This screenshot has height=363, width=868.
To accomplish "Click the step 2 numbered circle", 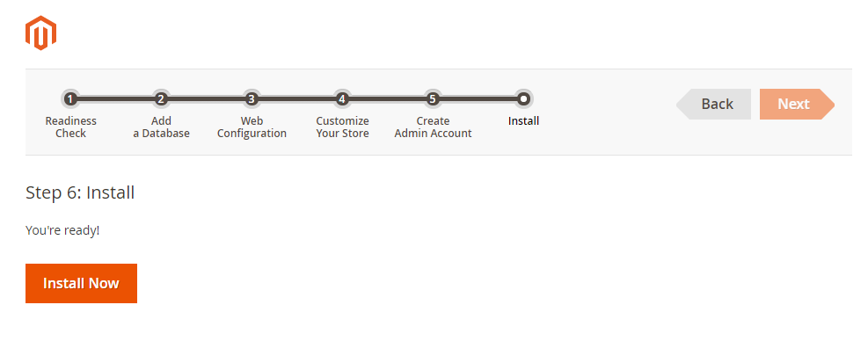I will tap(161, 98).
